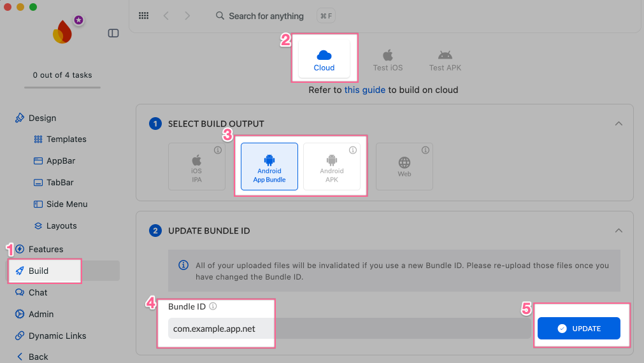Switch to the Test APK tab
The width and height of the screenshot is (644, 363).
445,61
